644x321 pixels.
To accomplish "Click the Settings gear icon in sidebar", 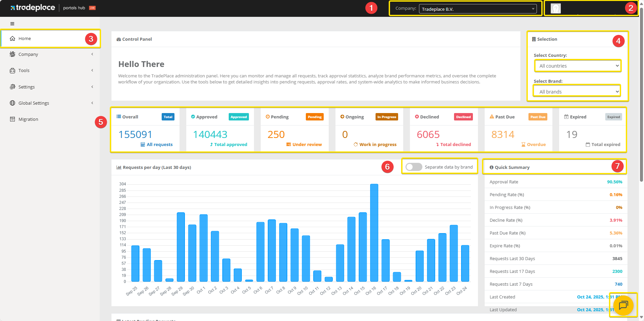I will point(12,87).
